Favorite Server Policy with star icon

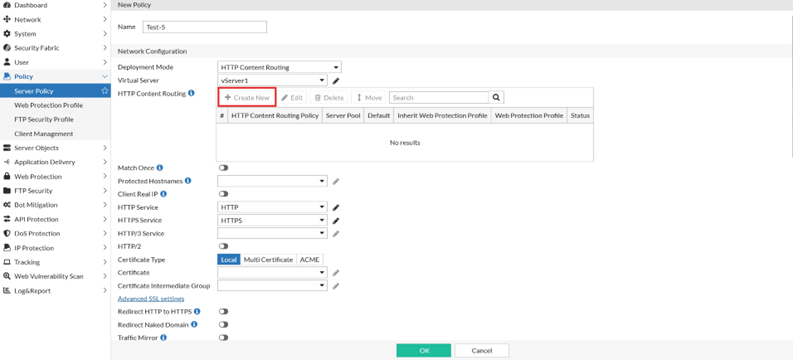(x=105, y=91)
